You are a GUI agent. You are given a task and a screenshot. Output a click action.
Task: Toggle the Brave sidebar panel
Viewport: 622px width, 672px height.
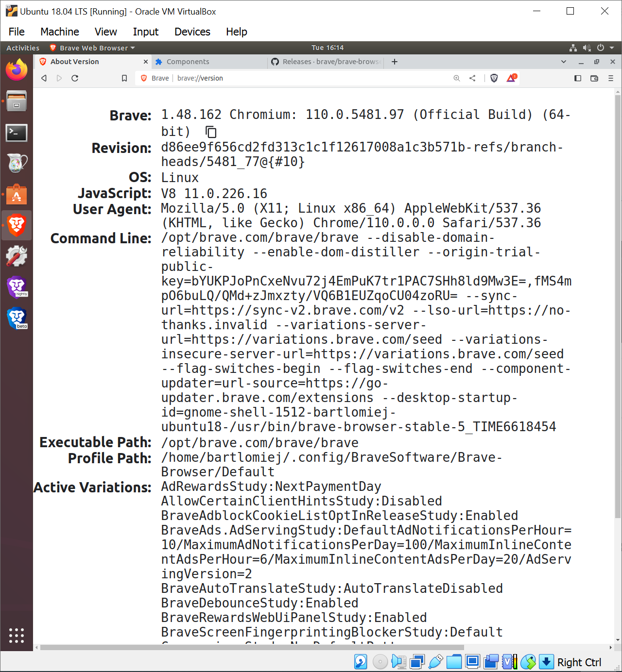pyautogui.click(x=578, y=78)
